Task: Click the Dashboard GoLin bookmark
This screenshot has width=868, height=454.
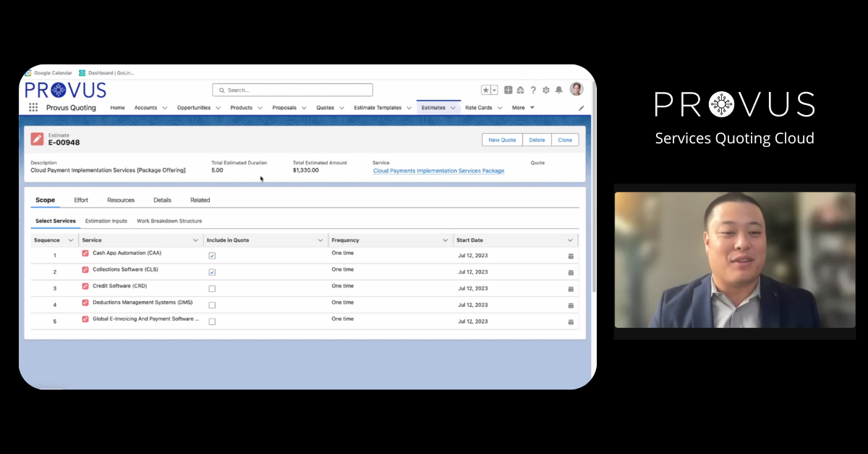Action: (x=106, y=73)
